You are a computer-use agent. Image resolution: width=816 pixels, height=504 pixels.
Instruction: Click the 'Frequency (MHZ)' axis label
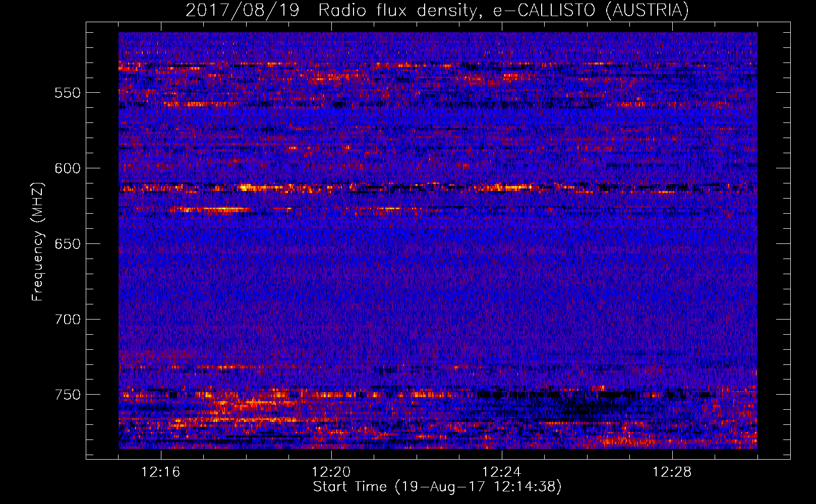(38, 241)
